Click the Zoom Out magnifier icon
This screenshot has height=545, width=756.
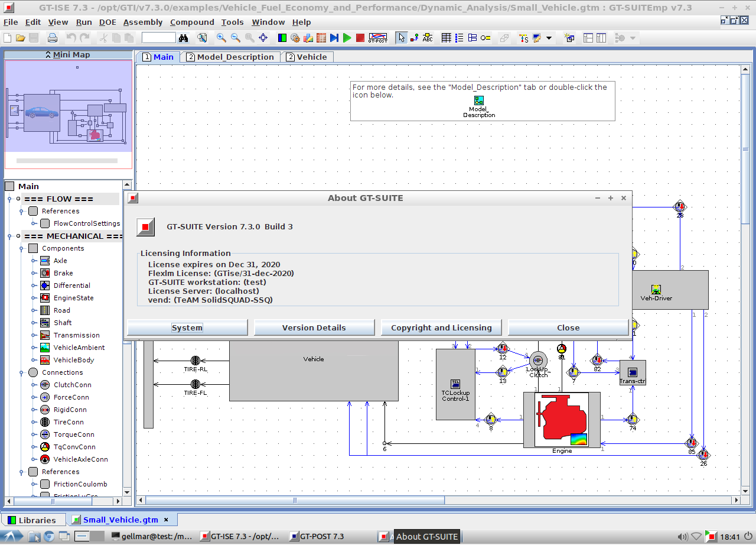point(236,38)
